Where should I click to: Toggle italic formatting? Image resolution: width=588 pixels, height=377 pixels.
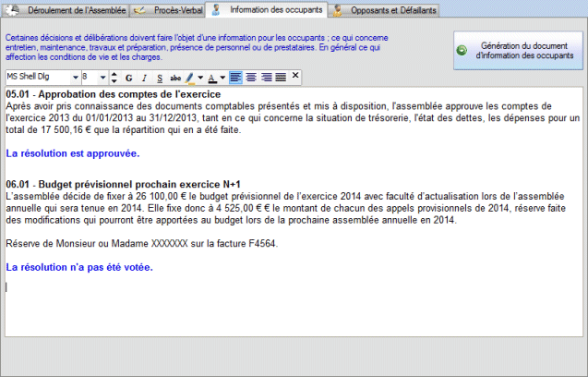(x=144, y=78)
